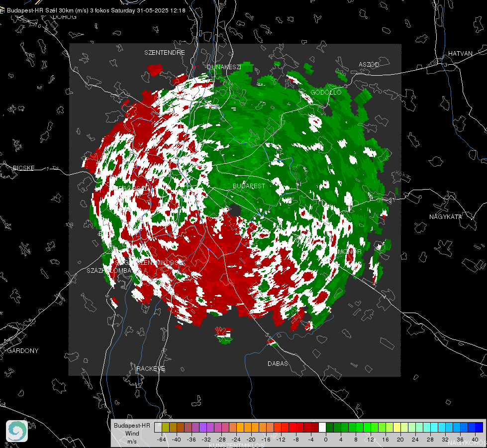Select the NAGYKÁTA town label
This screenshot has width=487, height=448.
click(x=446, y=217)
